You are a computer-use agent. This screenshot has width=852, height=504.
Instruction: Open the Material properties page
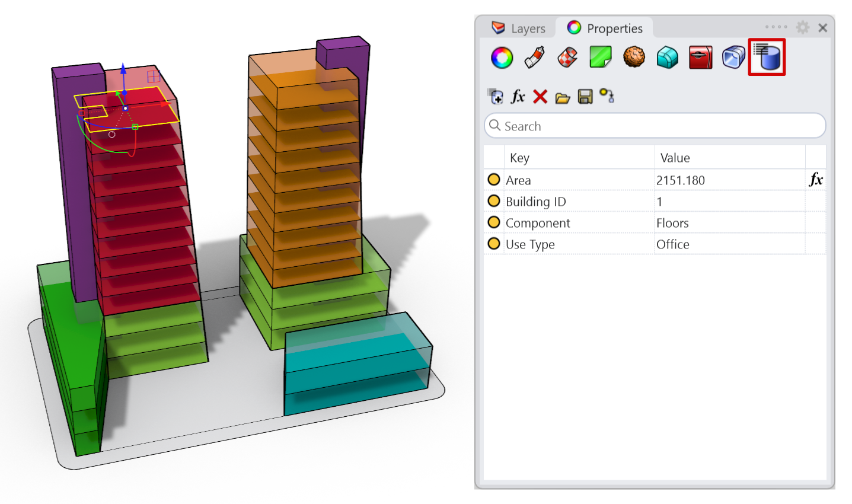533,57
